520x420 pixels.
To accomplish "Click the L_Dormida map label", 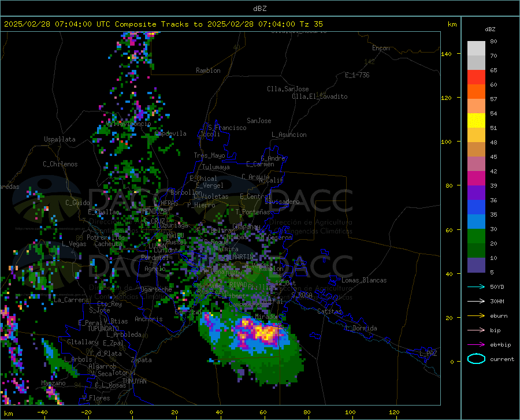I will click(361, 328).
